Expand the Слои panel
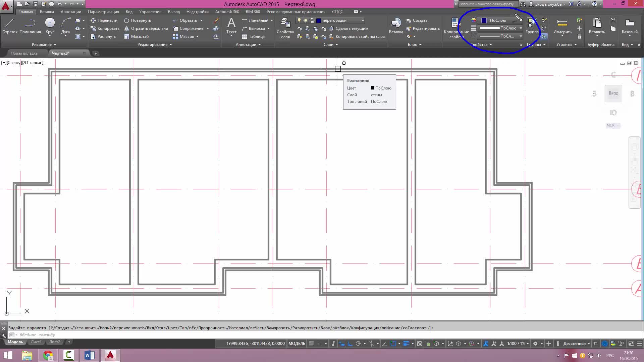The width and height of the screenshot is (644, 362). pyautogui.click(x=331, y=45)
